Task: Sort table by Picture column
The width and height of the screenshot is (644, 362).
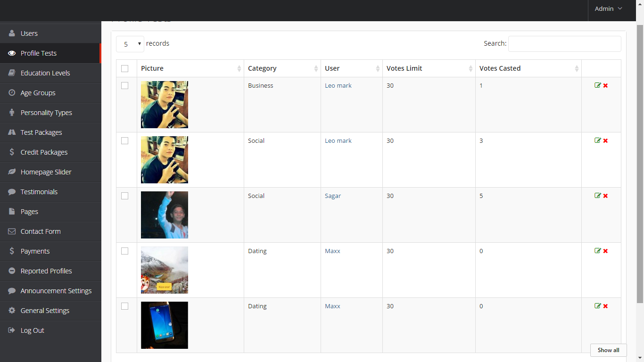Action: click(x=190, y=68)
